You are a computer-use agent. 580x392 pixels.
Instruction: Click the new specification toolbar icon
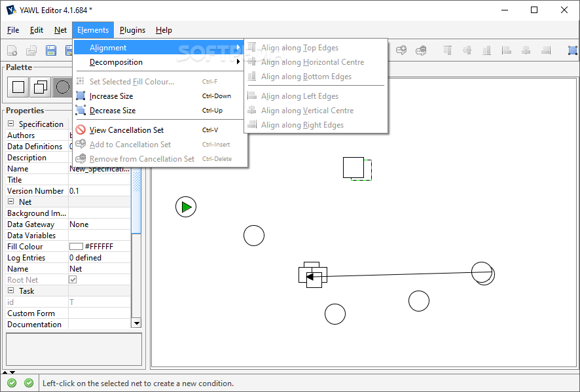12,50
